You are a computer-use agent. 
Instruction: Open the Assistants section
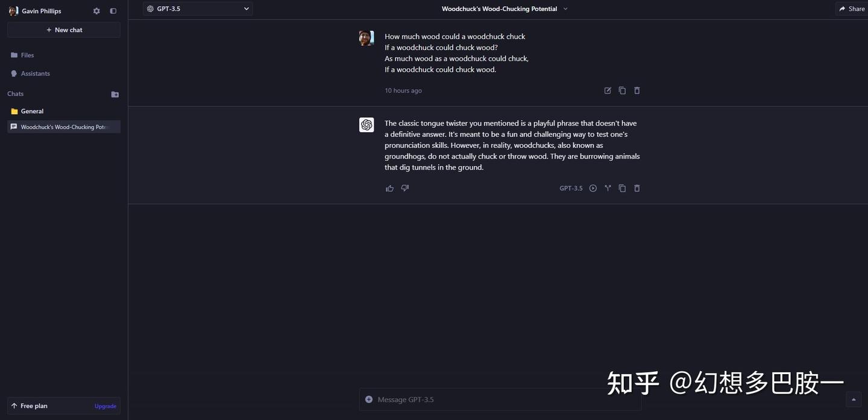[x=34, y=73]
